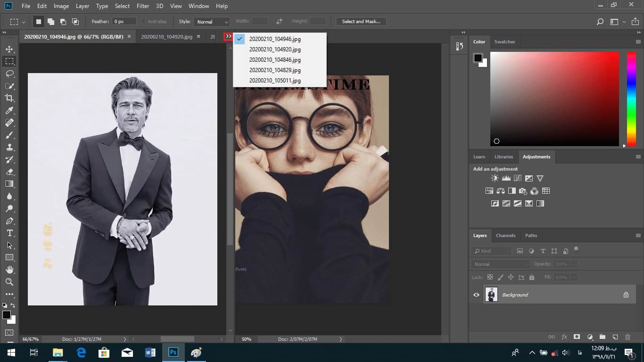The height and width of the screenshot is (362, 644).
Task: Open the search icon in options bar
Action: tap(600, 22)
